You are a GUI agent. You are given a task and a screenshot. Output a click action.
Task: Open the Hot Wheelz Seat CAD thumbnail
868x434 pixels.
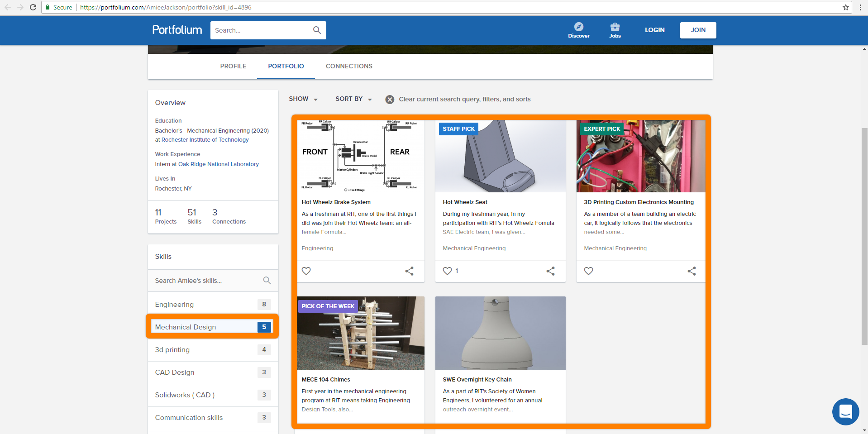pos(501,156)
